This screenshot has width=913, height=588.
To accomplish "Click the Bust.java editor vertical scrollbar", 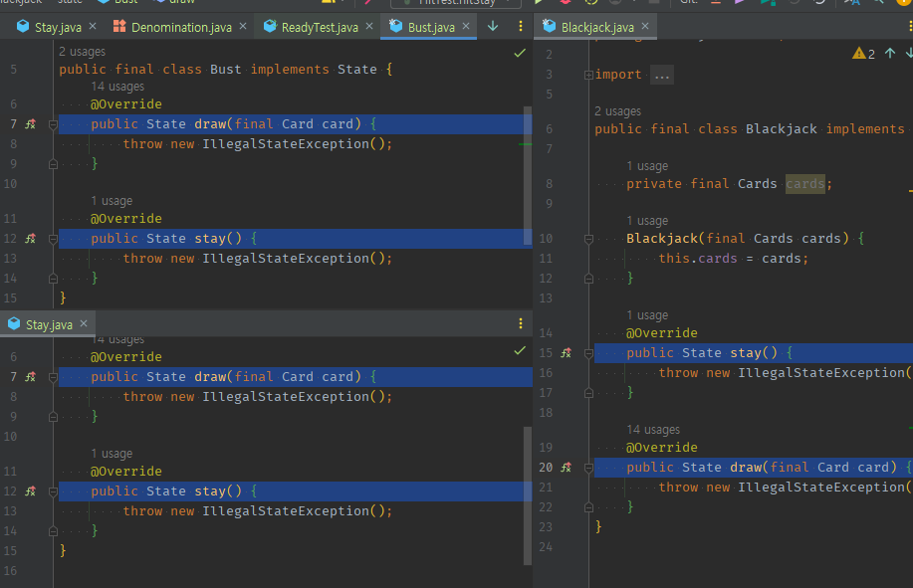I will 528,175.
